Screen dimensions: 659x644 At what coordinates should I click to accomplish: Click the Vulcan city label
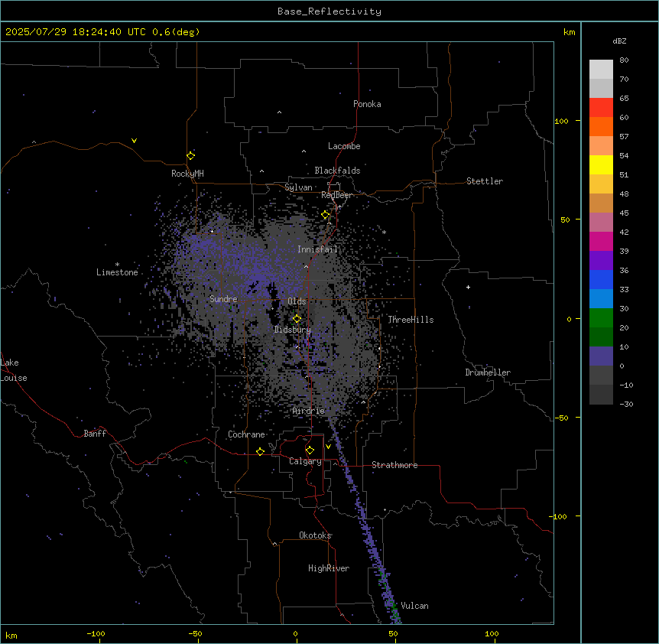tap(415, 606)
